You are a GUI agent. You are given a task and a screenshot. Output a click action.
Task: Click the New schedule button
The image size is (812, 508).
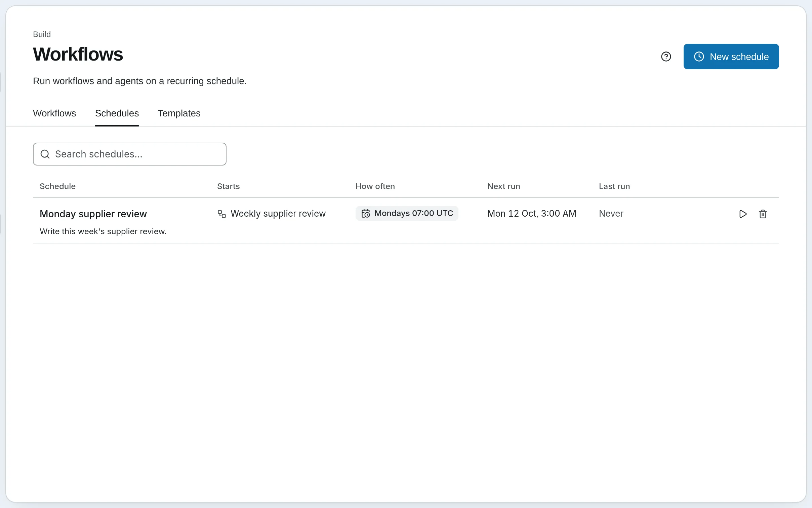[x=731, y=57]
